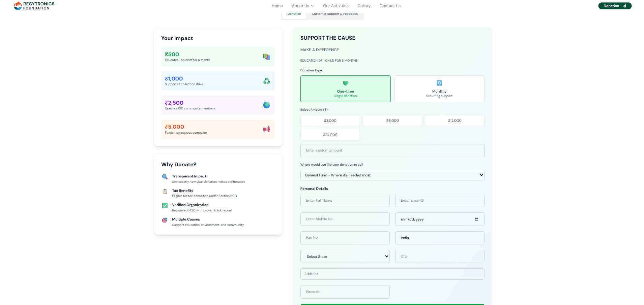Click the clipboard icon beside Tax Benefits
The height and width of the screenshot is (305, 644).
click(165, 191)
